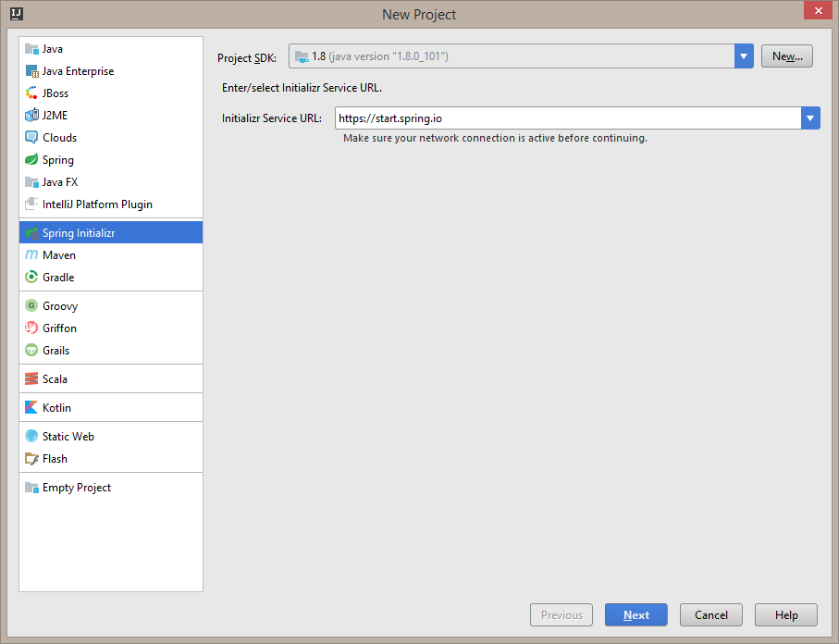Select Groovy in the list
This screenshot has height=644, width=839.
(111, 305)
